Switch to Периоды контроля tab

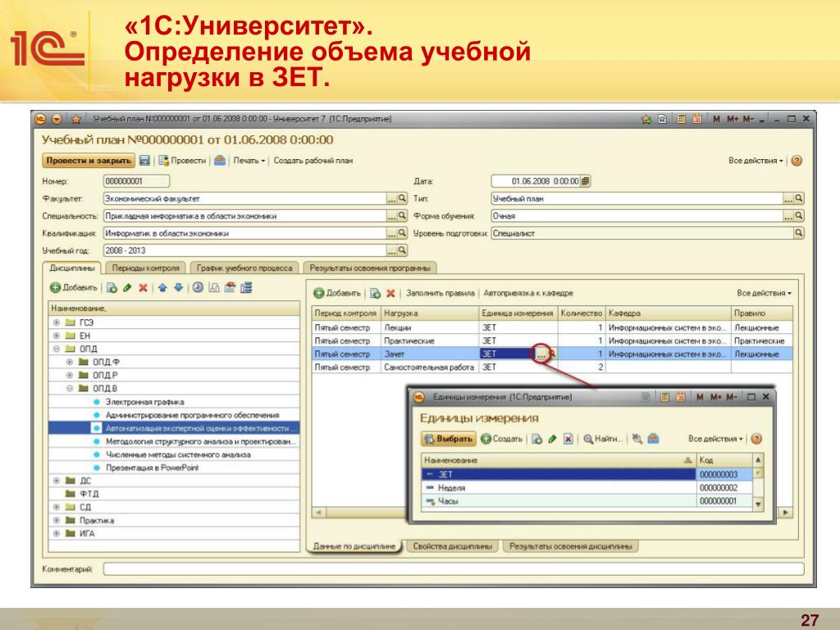pos(146,268)
